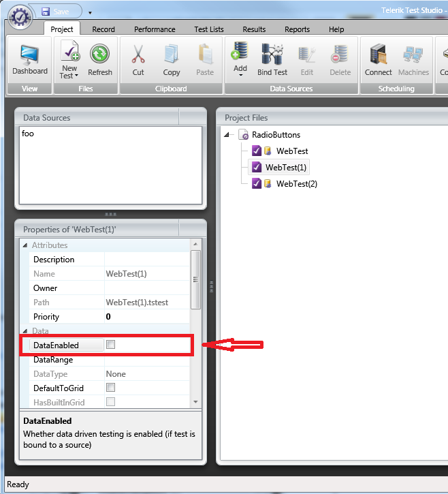Select the foo data source

pos(28,134)
